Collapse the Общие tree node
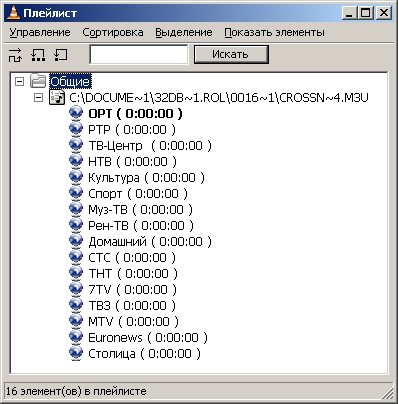This screenshot has height=404, width=398. [20, 81]
